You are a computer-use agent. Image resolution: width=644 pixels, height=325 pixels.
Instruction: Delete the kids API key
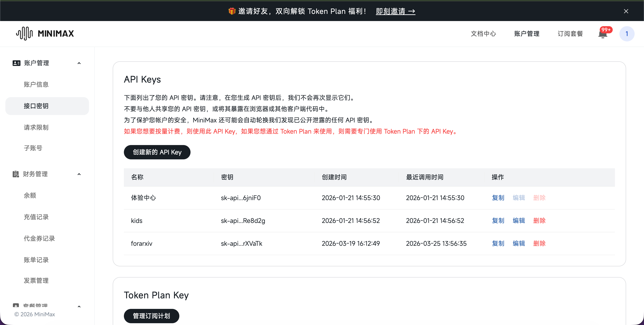[x=539, y=221]
